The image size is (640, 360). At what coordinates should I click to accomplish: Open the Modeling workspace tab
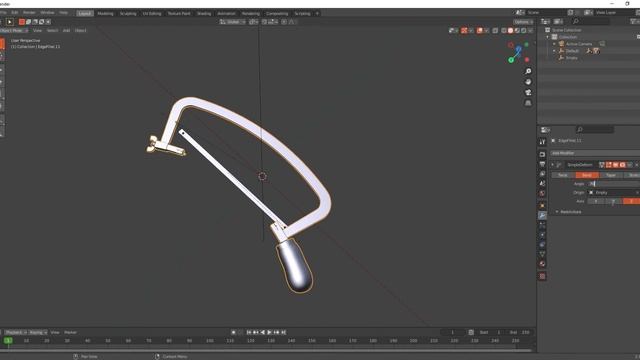tap(105, 13)
